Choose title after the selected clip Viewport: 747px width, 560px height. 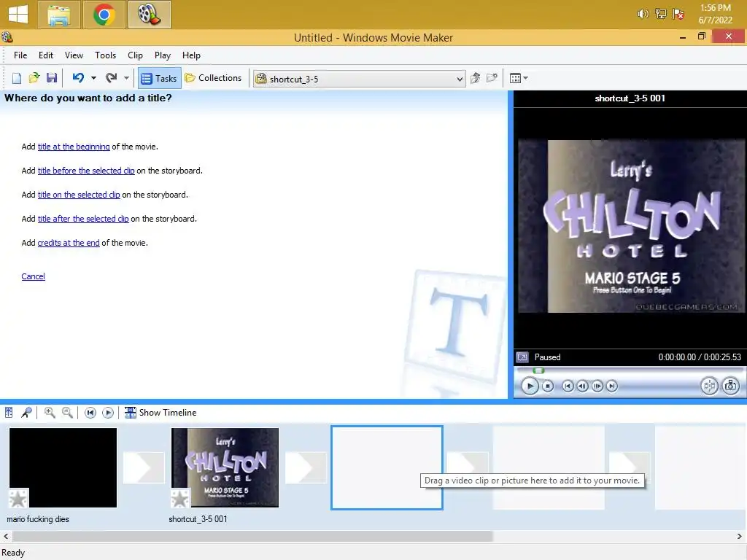pyautogui.click(x=83, y=219)
